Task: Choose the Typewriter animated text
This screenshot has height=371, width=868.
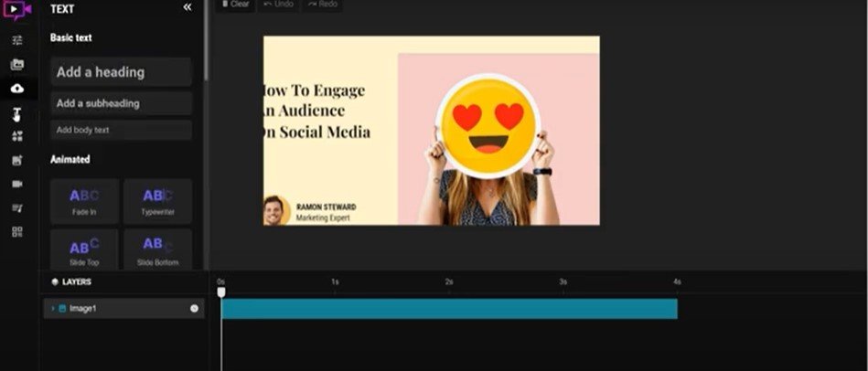Action: [157, 201]
